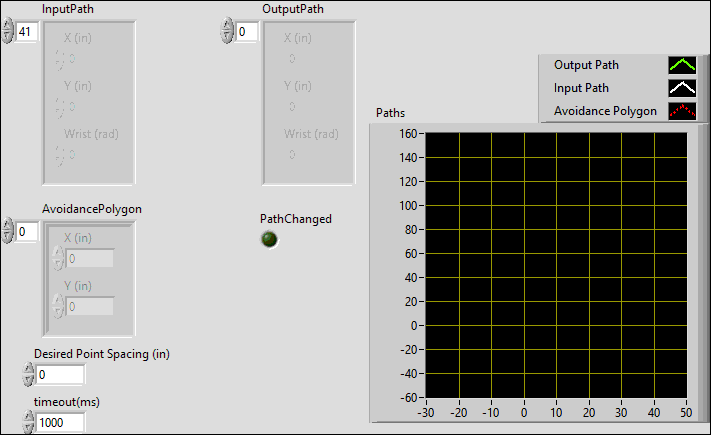This screenshot has height=435, width=711.
Task: Click the X-axis maximum value 50
Action: pos(686,413)
